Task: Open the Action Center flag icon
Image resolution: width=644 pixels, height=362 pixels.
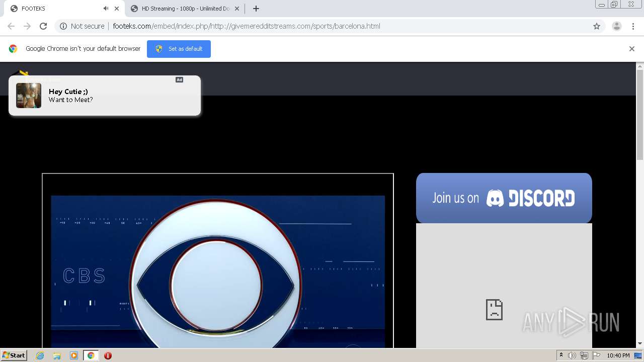Action: 596,355
